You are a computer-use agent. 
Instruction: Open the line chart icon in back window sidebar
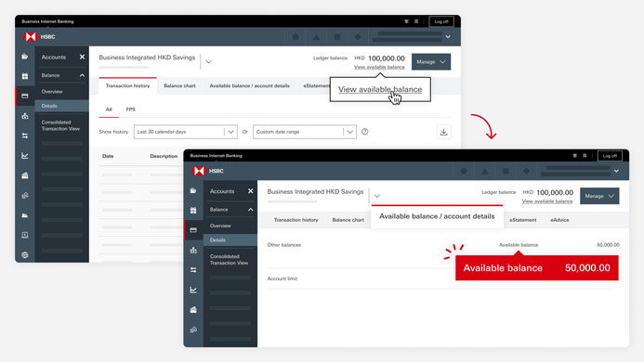pyautogui.click(x=25, y=156)
